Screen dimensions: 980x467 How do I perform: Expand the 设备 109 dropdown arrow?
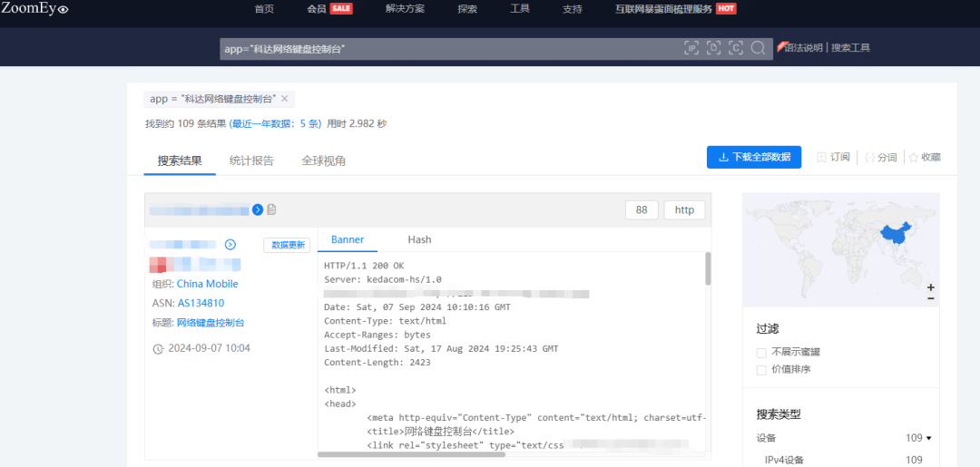click(x=929, y=438)
